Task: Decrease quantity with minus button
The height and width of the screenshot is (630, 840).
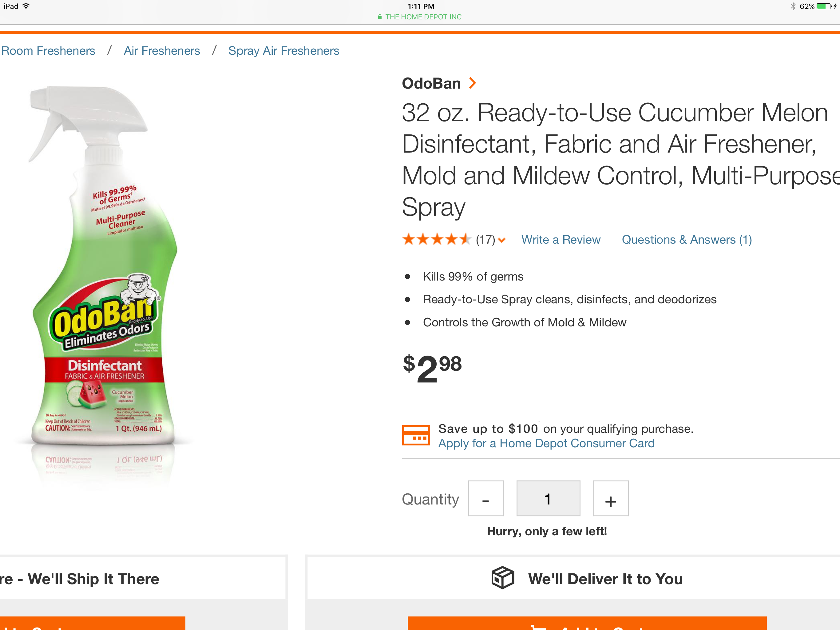Action: pos(485,499)
